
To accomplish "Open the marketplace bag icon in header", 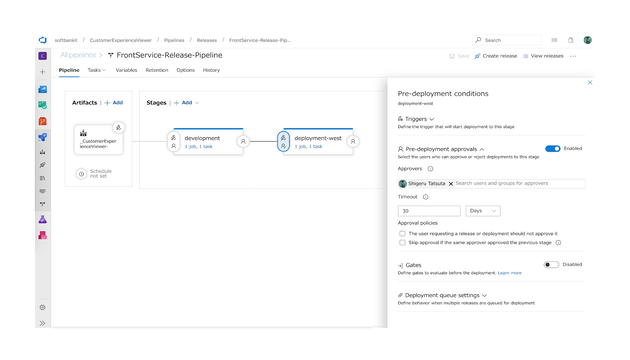I will click(x=571, y=40).
